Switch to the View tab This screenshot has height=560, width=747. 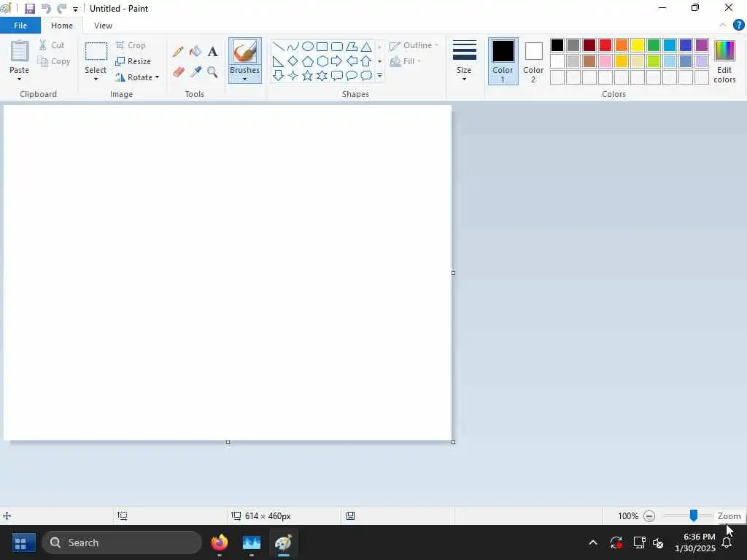[x=103, y=26]
